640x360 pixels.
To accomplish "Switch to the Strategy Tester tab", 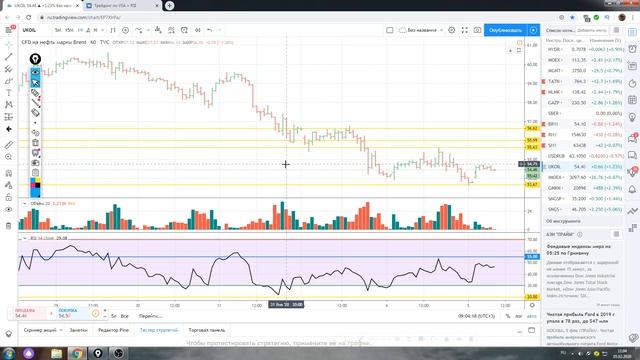I will pyautogui.click(x=159, y=330).
